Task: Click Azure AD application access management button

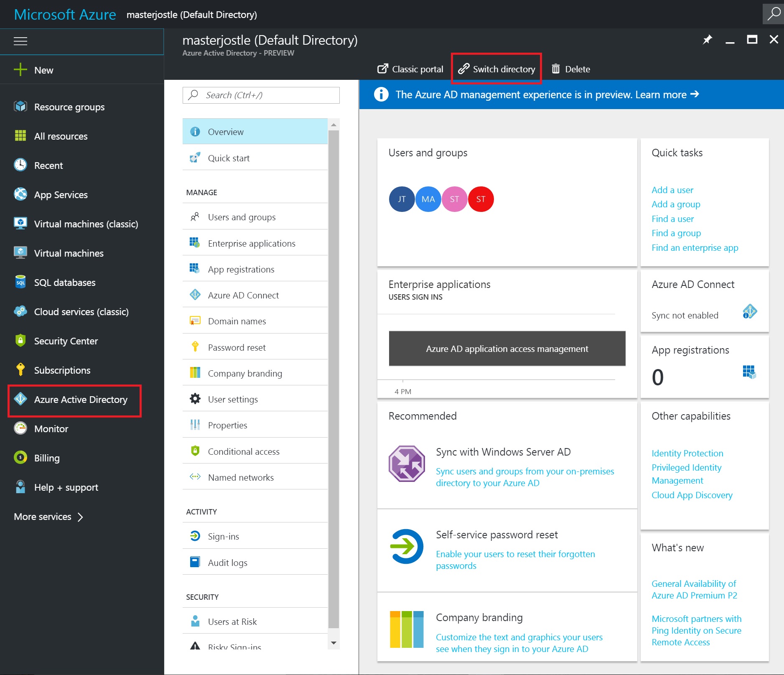Action: tap(507, 349)
